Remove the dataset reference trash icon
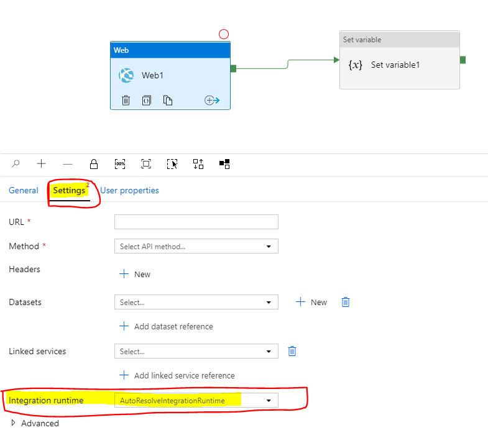This screenshot has height=448, width=488. pyautogui.click(x=346, y=302)
